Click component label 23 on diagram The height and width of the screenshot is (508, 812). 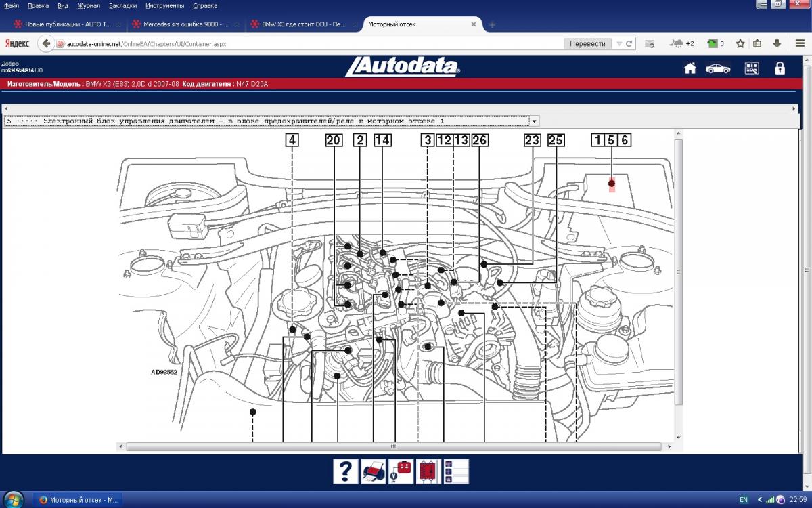click(x=533, y=140)
